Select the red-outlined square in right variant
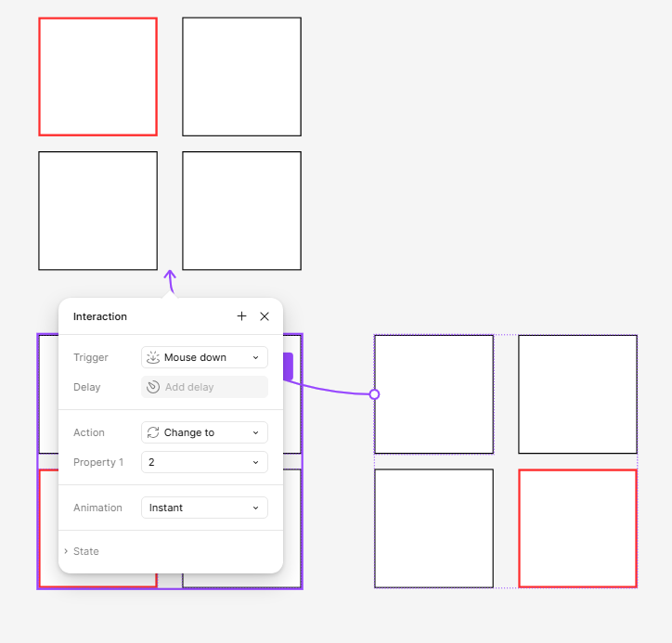 click(x=577, y=528)
